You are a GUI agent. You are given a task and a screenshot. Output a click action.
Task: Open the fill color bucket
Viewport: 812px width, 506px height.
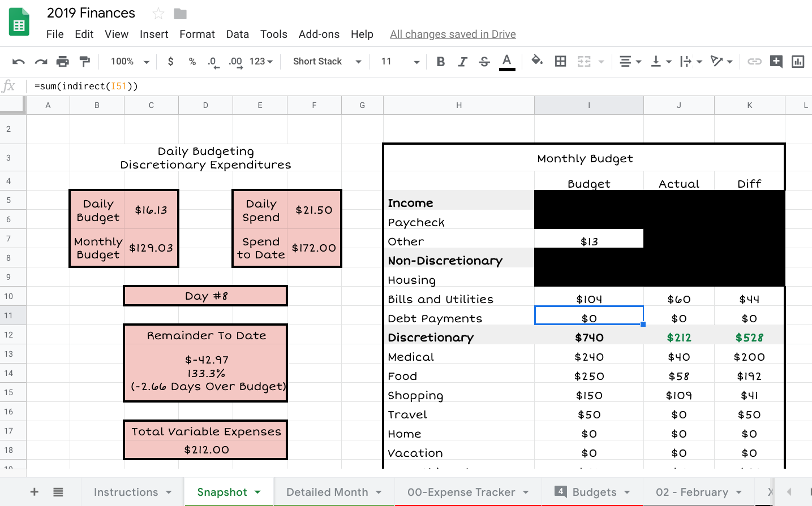click(537, 61)
